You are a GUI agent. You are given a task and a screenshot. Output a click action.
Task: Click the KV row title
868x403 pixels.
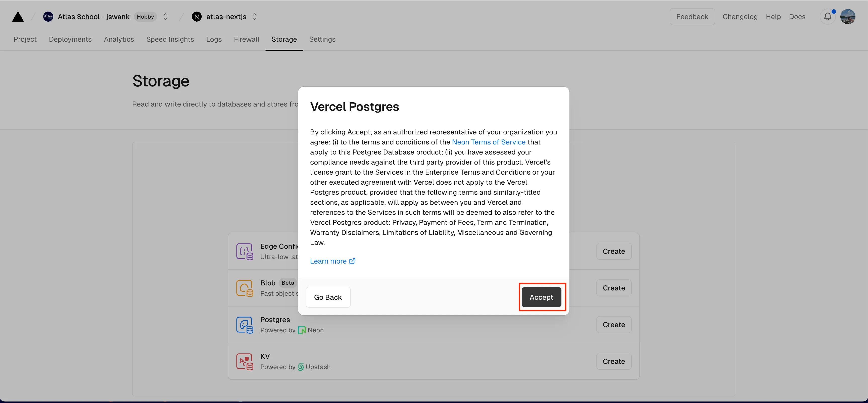[x=265, y=357]
